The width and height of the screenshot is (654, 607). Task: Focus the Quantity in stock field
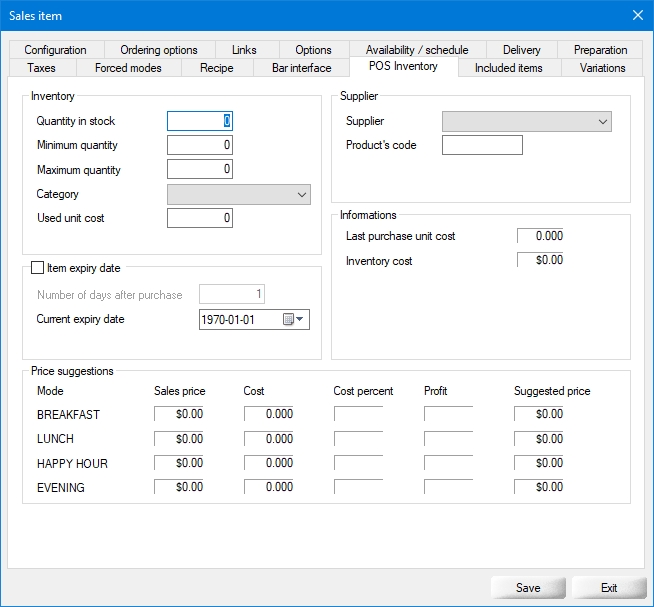pos(200,122)
